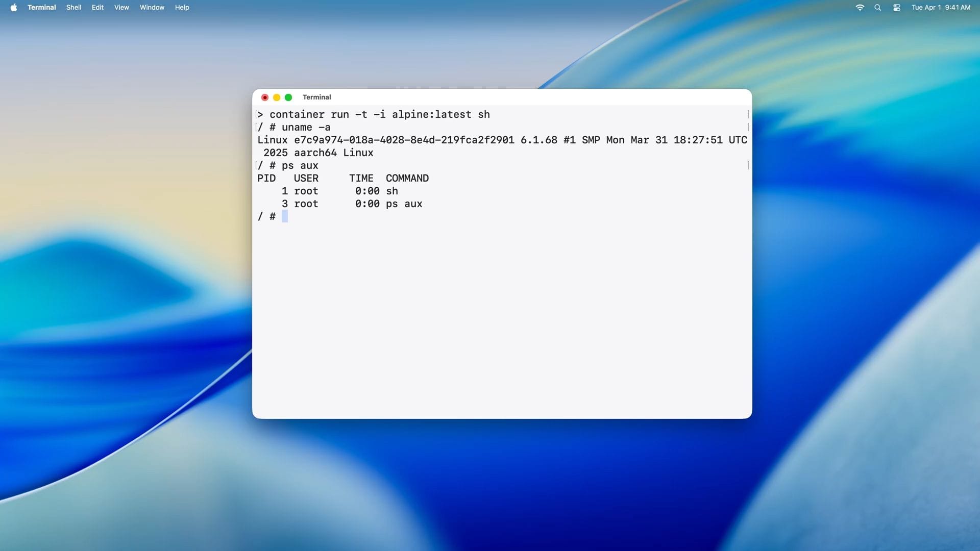Click the container run alpine command text
This screenshot has height=551, width=980.
click(x=380, y=114)
